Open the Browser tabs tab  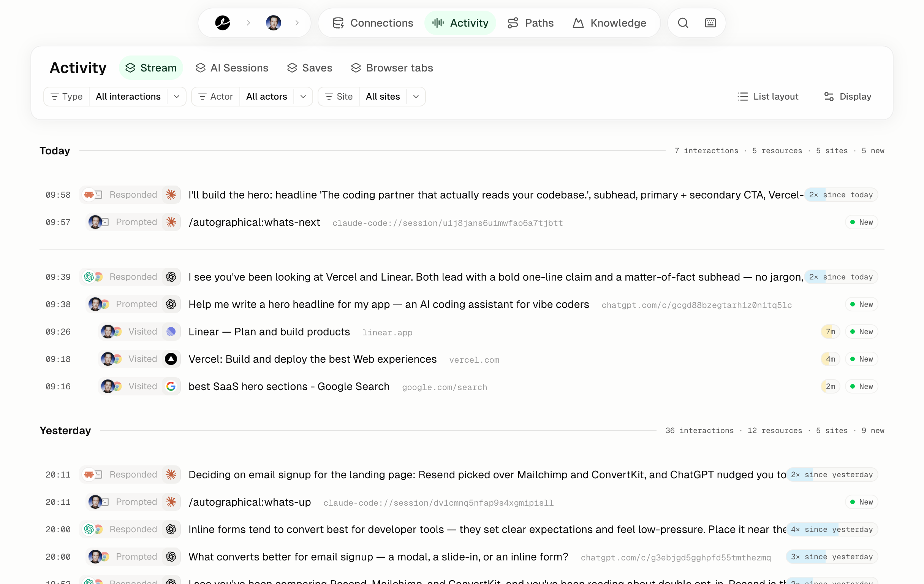click(392, 68)
